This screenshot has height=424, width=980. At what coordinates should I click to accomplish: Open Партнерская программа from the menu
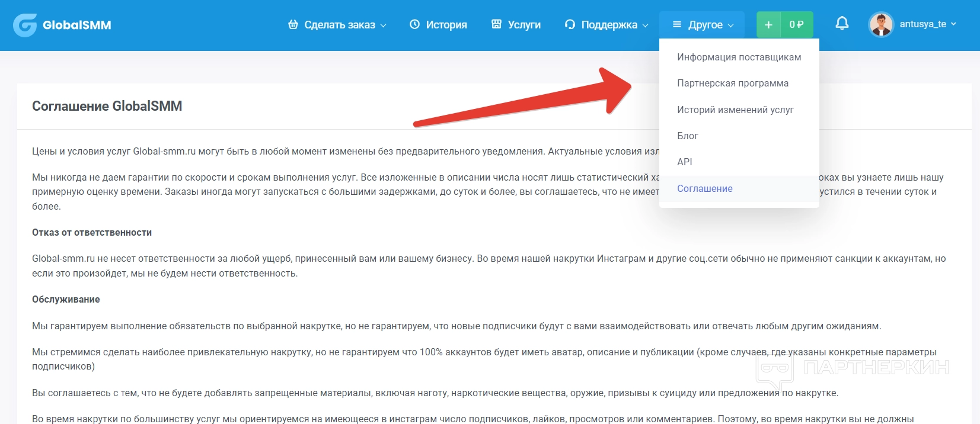click(739, 83)
